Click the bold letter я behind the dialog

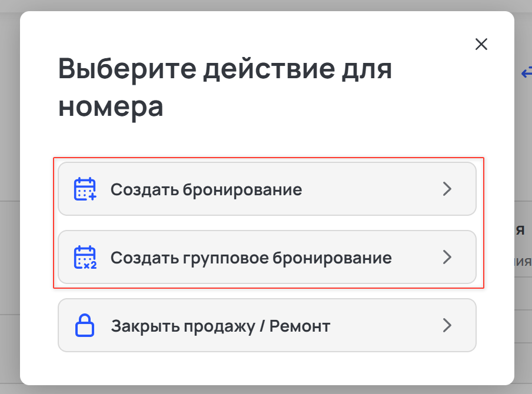click(x=520, y=231)
